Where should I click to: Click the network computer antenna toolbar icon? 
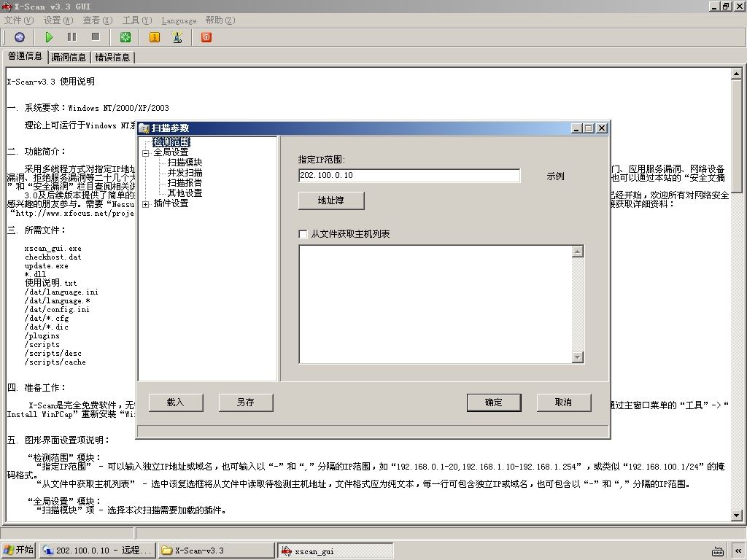(177, 37)
